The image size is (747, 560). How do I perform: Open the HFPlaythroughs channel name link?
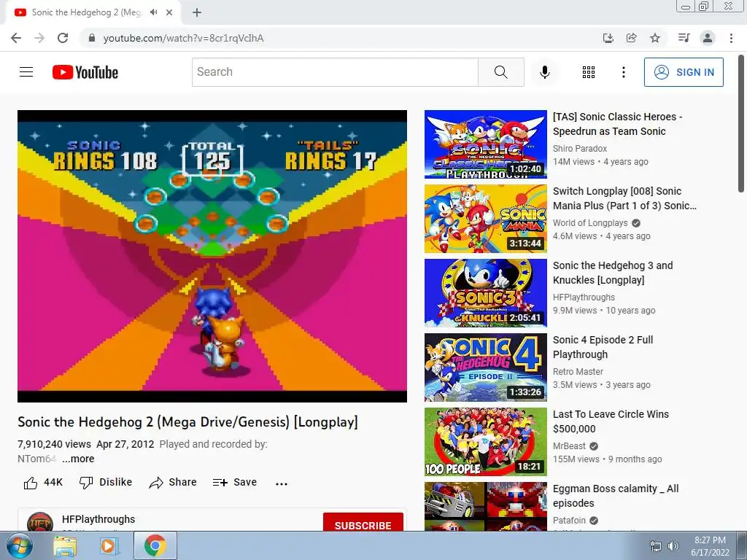coord(98,519)
